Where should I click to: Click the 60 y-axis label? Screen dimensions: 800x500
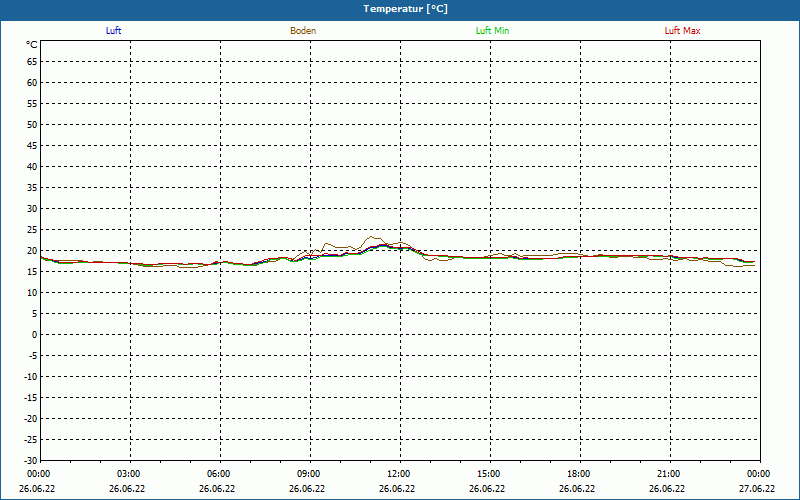pos(32,83)
